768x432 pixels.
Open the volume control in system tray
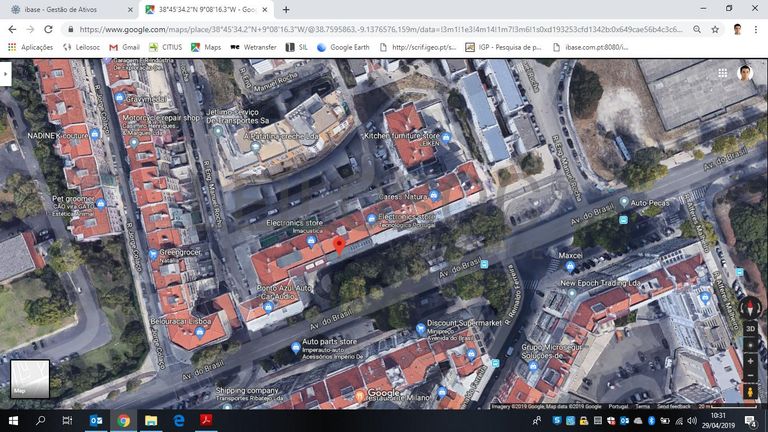tap(692, 420)
